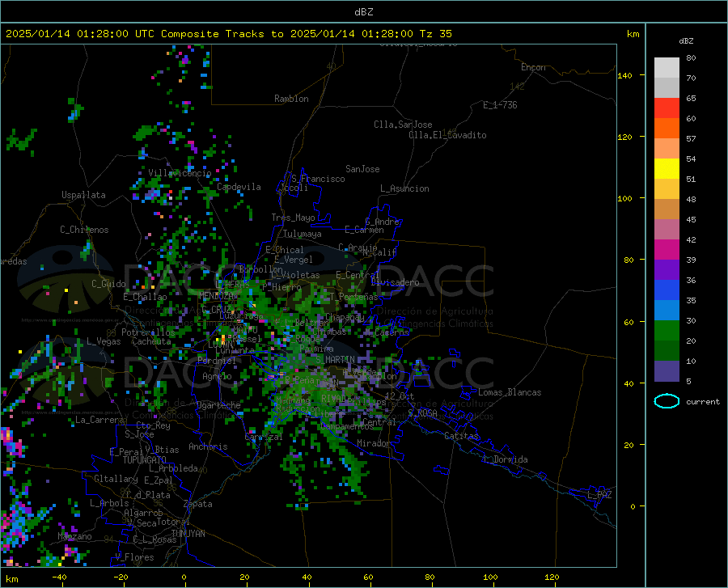Click the 'C_Guido' map label

pyautogui.click(x=108, y=284)
